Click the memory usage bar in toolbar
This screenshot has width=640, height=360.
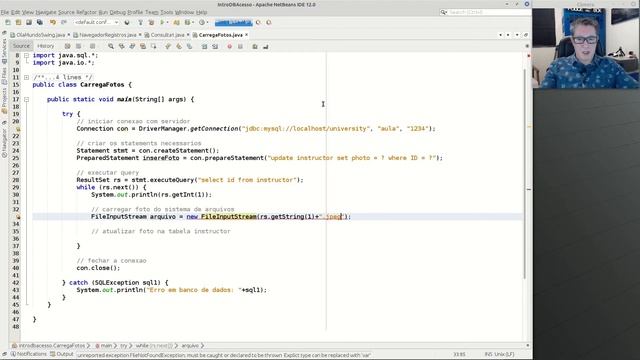pos(233,22)
